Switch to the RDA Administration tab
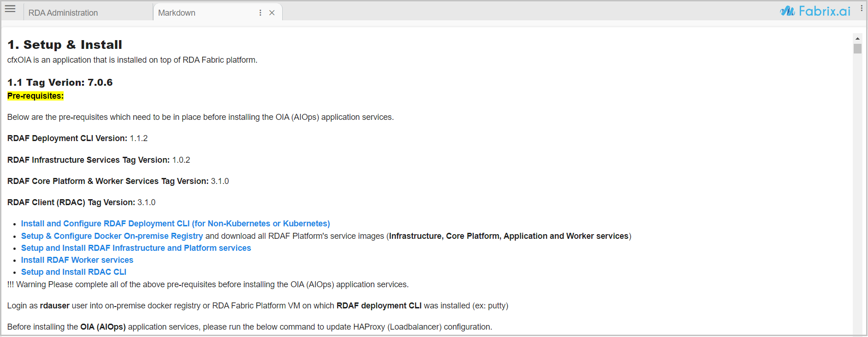868x337 pixels. tap(63, 13)
